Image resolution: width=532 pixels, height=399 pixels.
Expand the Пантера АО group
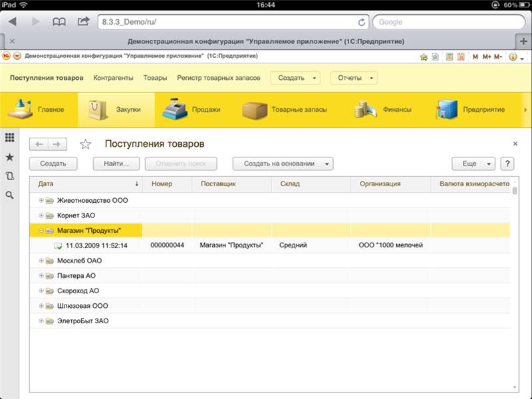[41, 275]
